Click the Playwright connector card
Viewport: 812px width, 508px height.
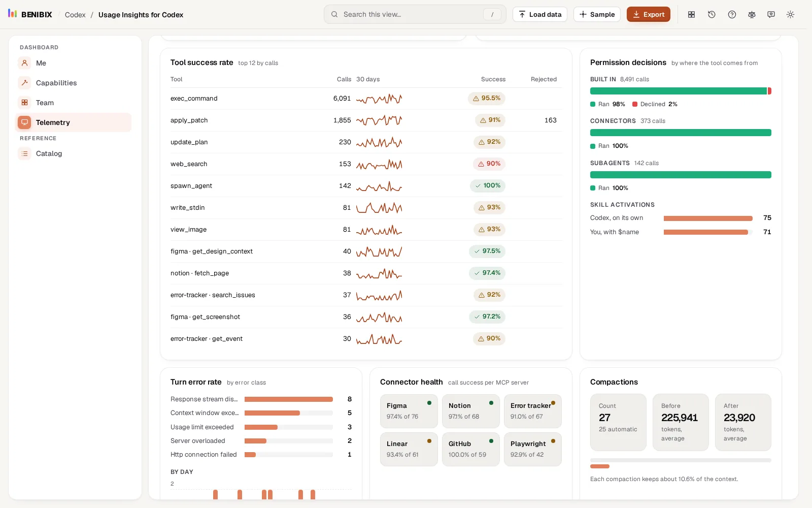click(533, 450)
